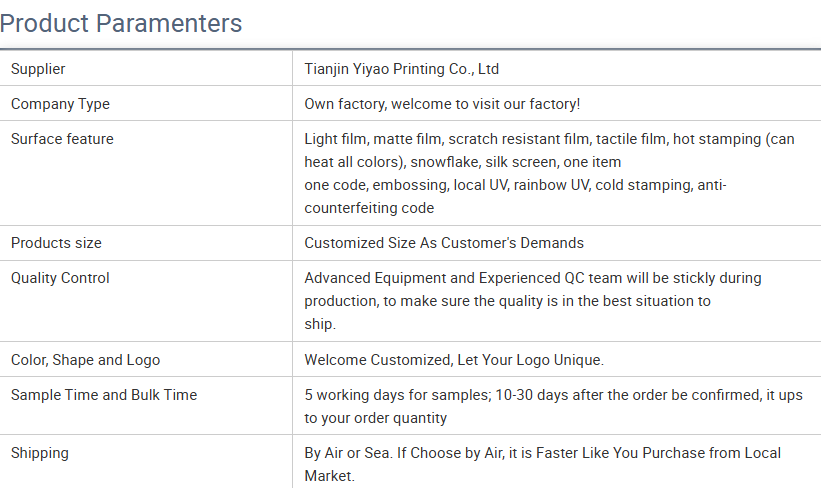Click the 'counterfeiting code' text
The height and width of the screenshot is (488, 821).
click(369, 208)
